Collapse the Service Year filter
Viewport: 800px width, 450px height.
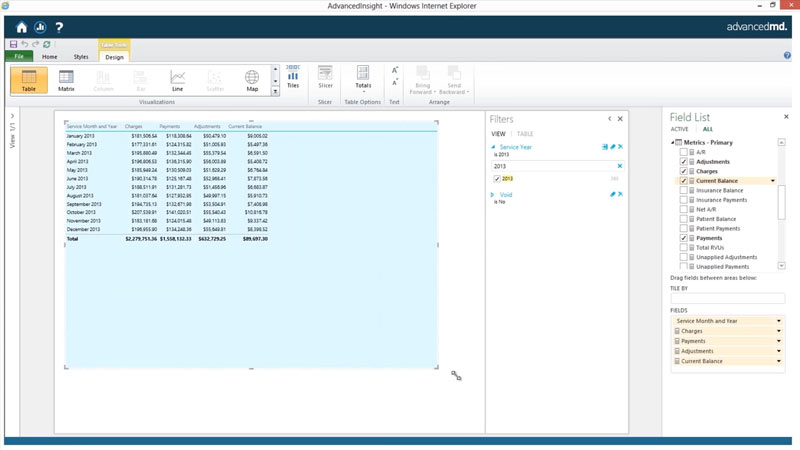coord(493,147)
